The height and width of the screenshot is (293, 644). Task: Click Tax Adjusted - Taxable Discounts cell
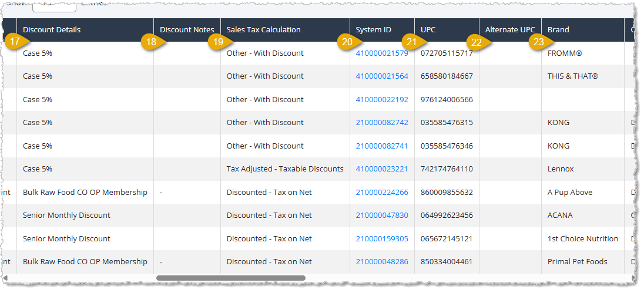285,169
